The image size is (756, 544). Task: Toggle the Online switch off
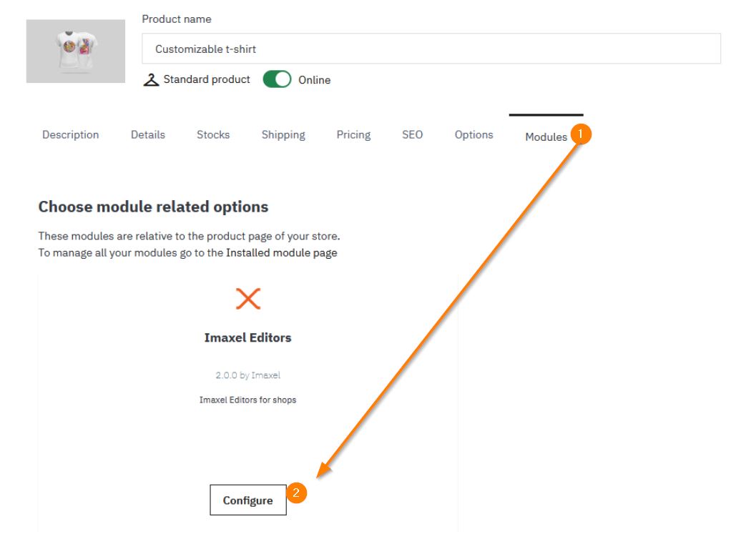[x=277, y=80]
